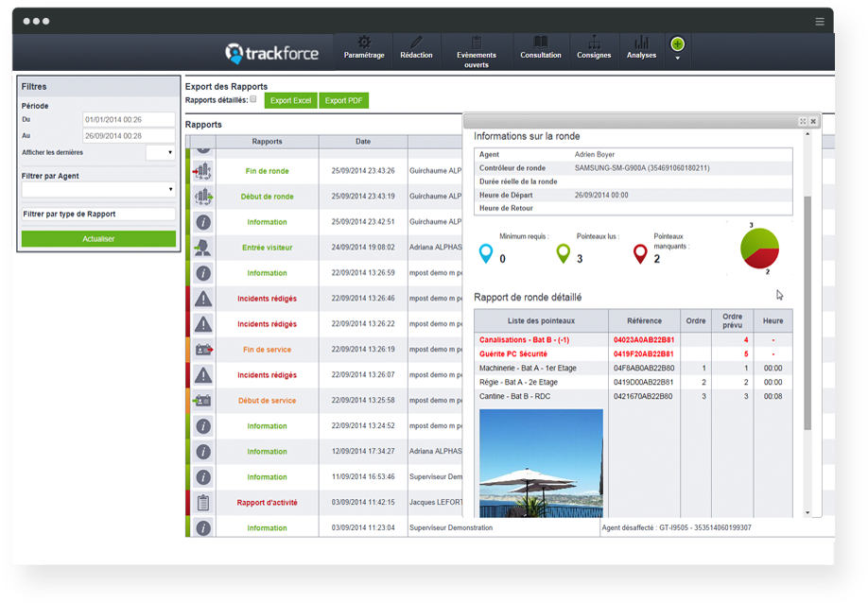Image resolution: width=868 pixels, height=603 pixels.
Task: Expand the Afficher les dernières dropdown
Action: tap(161, 152)
